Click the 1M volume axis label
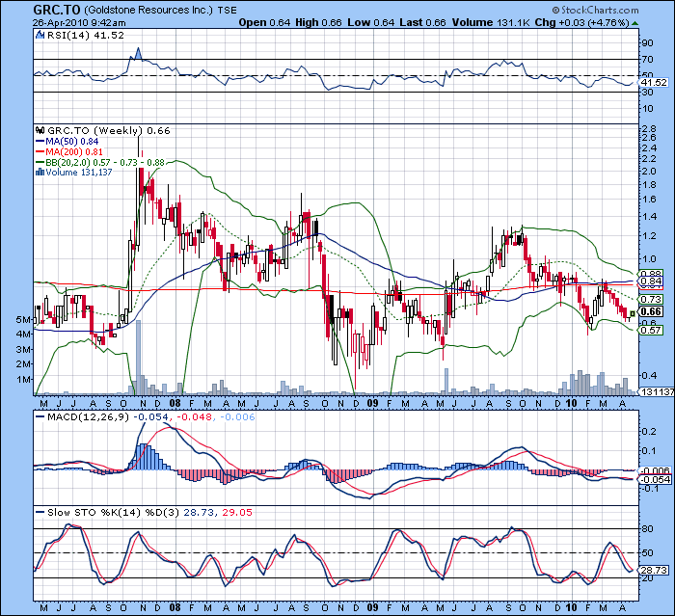Image resolution: width=675 pixels, height=616 pixels. coord(24,379)
